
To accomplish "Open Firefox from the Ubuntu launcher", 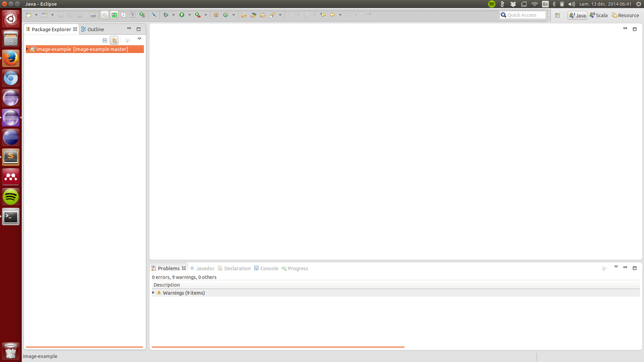I will pos(11,58).
